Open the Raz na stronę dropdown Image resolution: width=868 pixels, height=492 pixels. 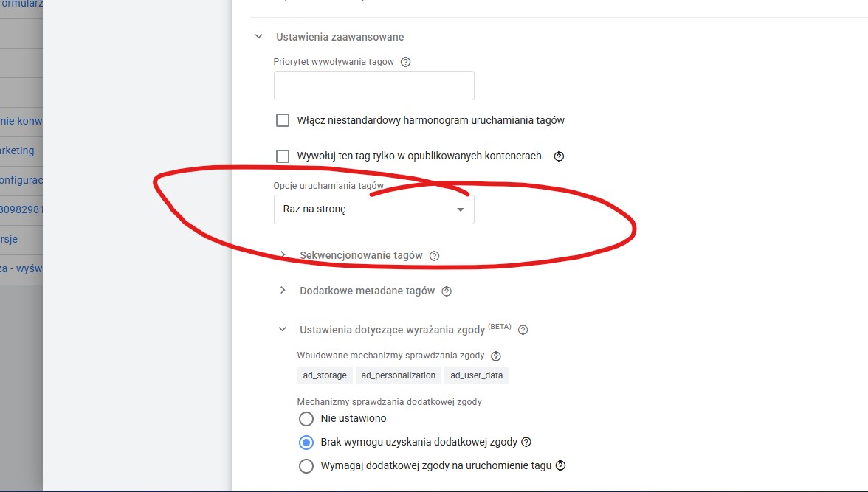click(373, 209)
